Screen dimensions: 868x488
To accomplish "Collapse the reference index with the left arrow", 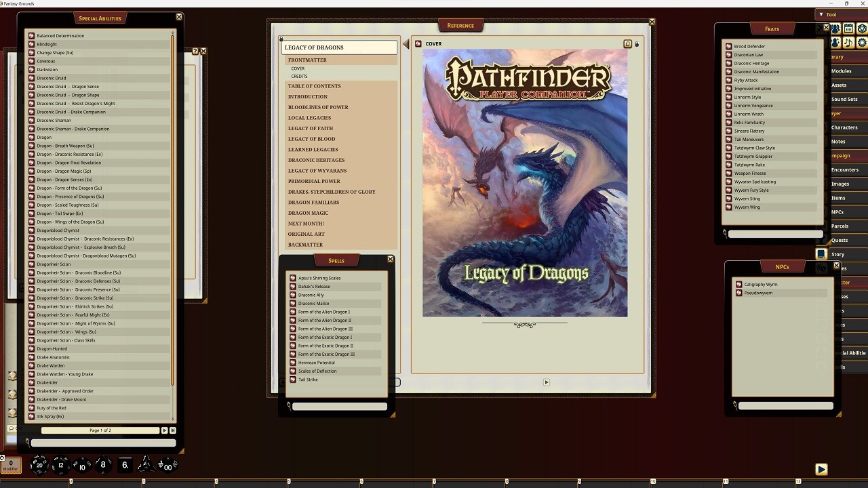I will [x=405, y=43].
